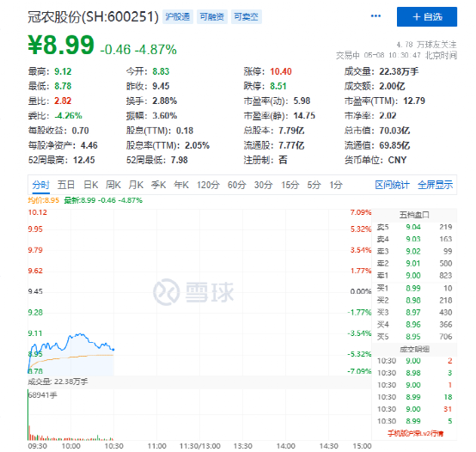Click the 可融资 tag

click(212, 16)
